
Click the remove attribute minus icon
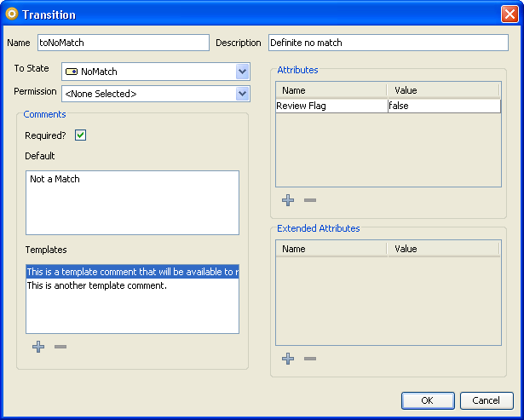tap(310, 200)
